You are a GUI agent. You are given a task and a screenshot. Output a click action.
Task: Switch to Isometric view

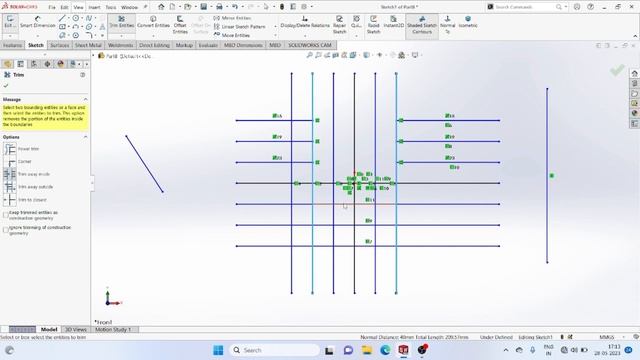(x=468, y=22)
